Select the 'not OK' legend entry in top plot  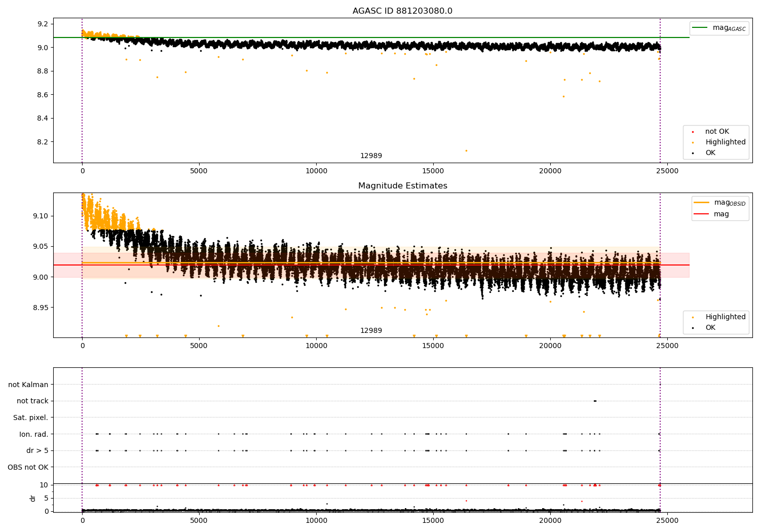[x=717, y=132]
